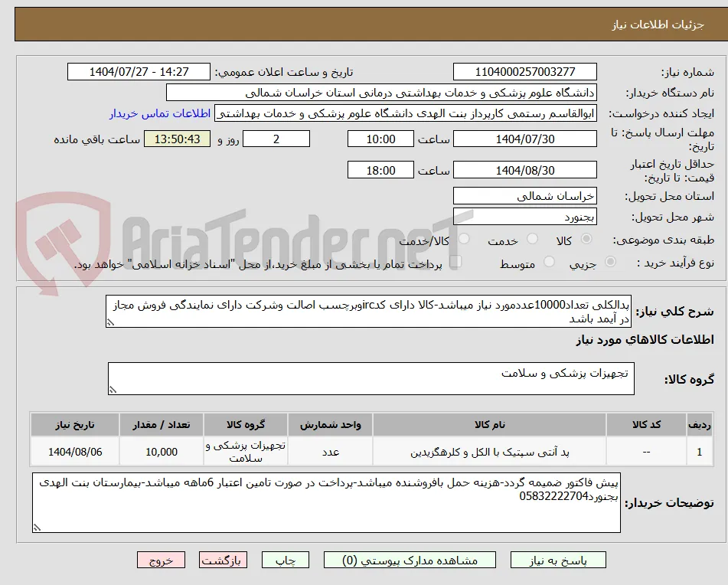
Task: Click the گروه کالا text area
Action: point(371,379)
